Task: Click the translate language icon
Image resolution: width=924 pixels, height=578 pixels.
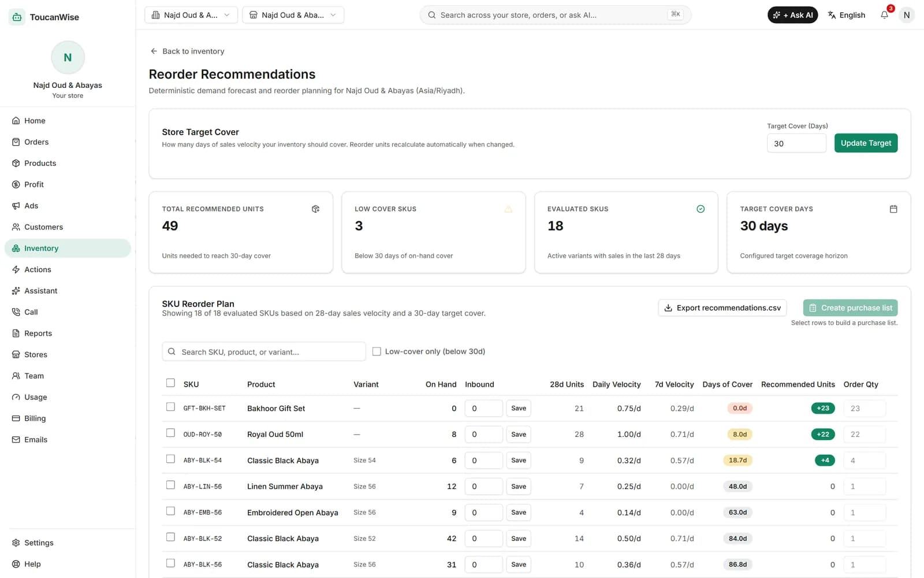Action: 832,15
